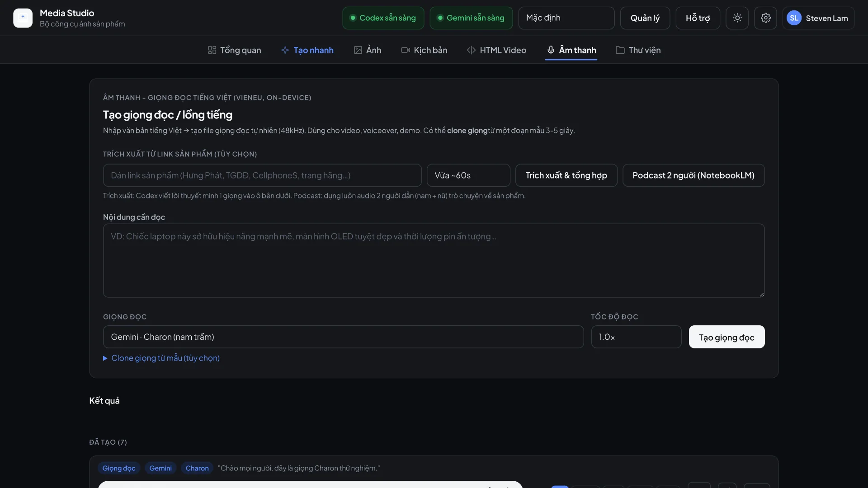868x488 pixels.
Task: Click the product link input field
Action: [262, 175]
